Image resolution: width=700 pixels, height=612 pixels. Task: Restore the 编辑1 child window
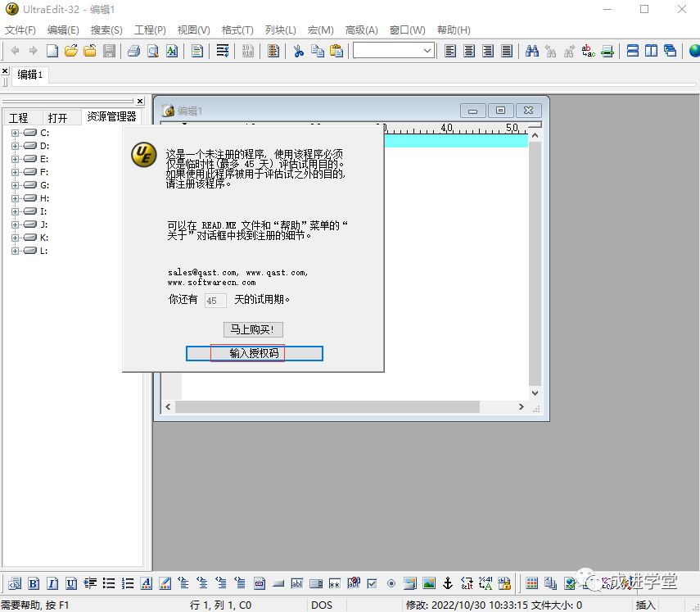point(500,111)
